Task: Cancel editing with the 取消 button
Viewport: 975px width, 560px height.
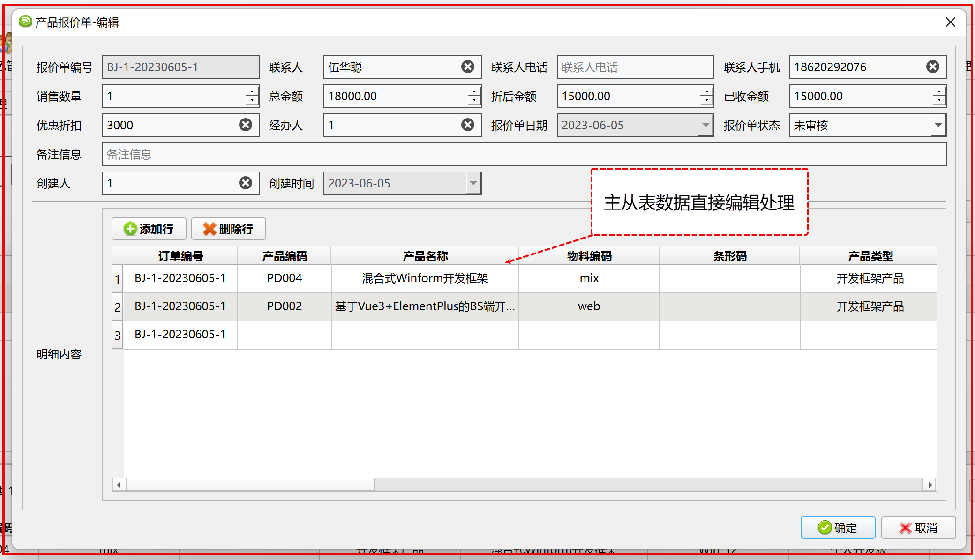Action: pos(918,528)
